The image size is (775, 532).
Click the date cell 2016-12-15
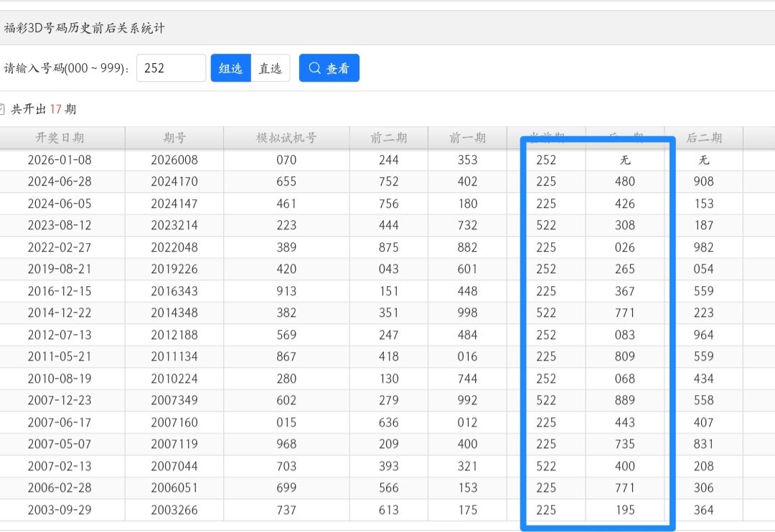coord(60,291)
